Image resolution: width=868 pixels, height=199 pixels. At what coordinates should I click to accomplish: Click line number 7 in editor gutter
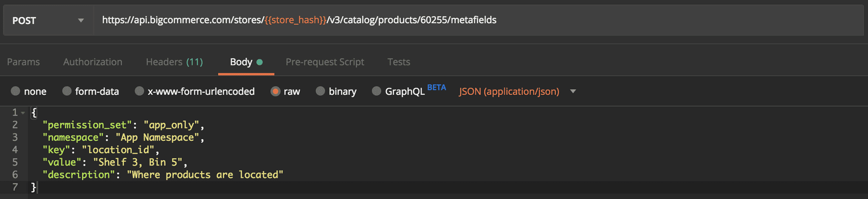(x=15, y=187)
